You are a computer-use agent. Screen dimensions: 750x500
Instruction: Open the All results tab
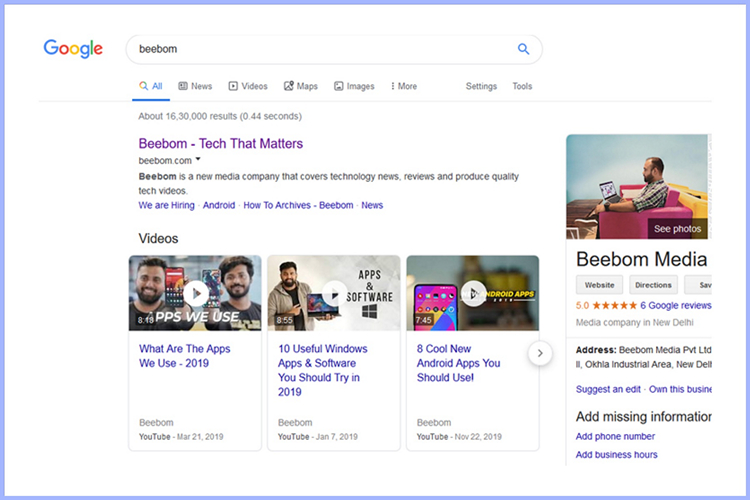[x=151, y=86]
